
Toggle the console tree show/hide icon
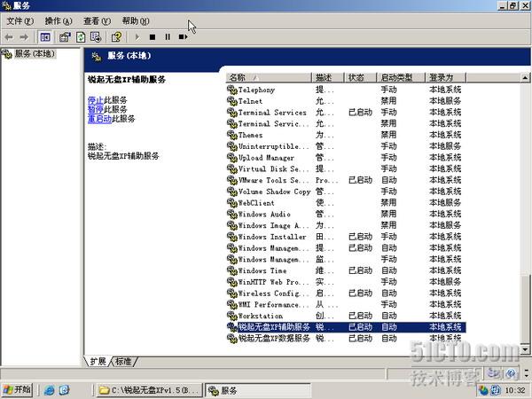pos(45,37)
